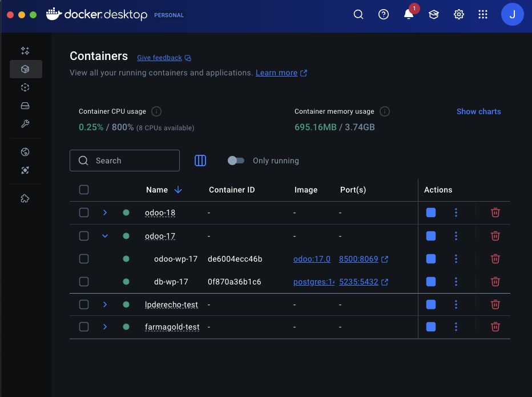Open the Extensions panel

point(25,198)
